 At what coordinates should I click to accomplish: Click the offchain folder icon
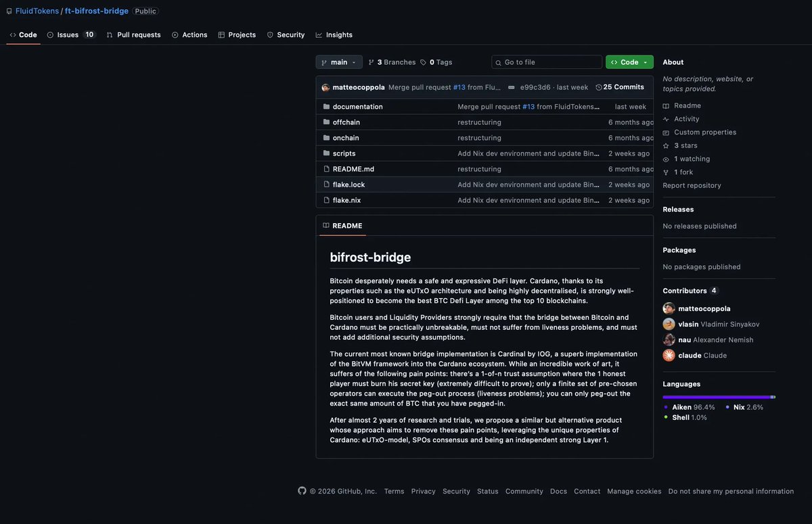[327, 122]
